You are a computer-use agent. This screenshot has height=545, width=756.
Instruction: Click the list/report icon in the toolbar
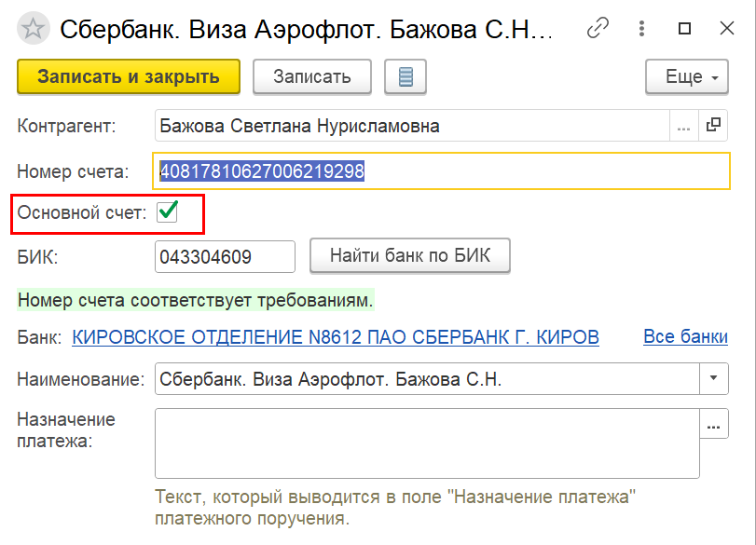point(405,77)
